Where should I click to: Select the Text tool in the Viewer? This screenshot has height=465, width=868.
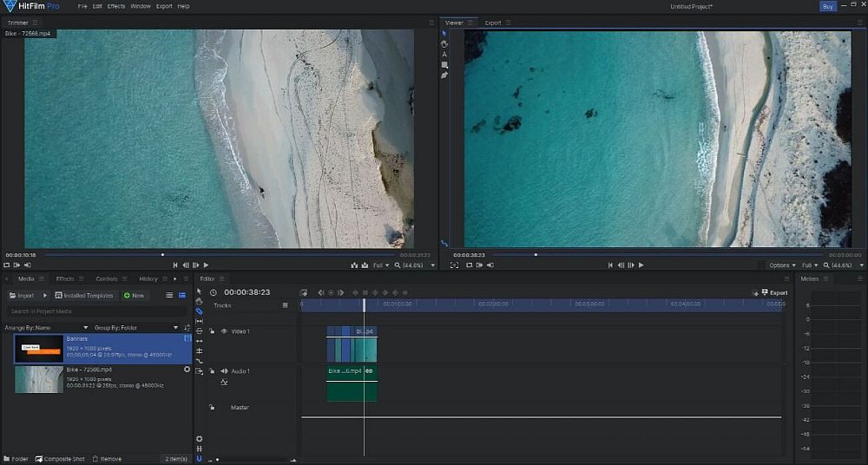(x=444, y=54)
